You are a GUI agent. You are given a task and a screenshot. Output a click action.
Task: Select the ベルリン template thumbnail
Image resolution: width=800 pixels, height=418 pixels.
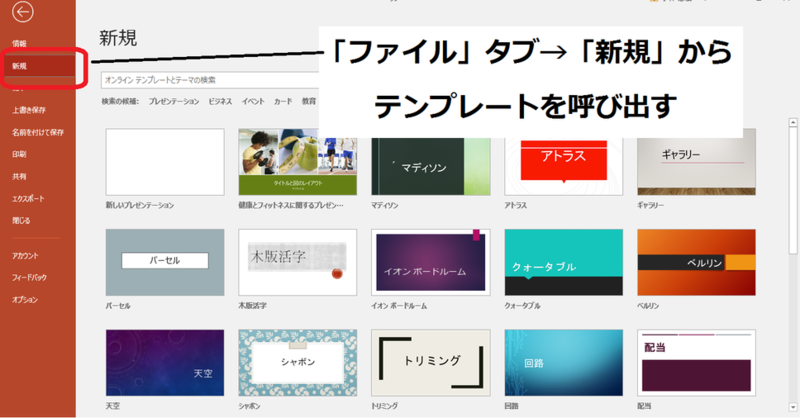(x=696, y=262)
